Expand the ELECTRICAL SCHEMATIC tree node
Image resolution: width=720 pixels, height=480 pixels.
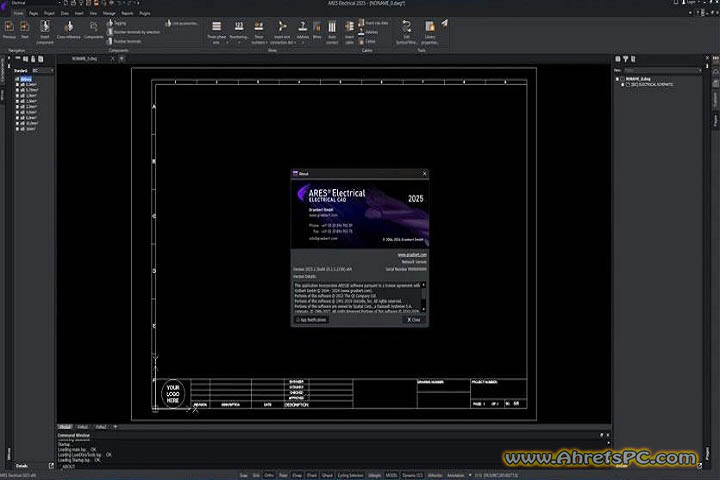623,85
